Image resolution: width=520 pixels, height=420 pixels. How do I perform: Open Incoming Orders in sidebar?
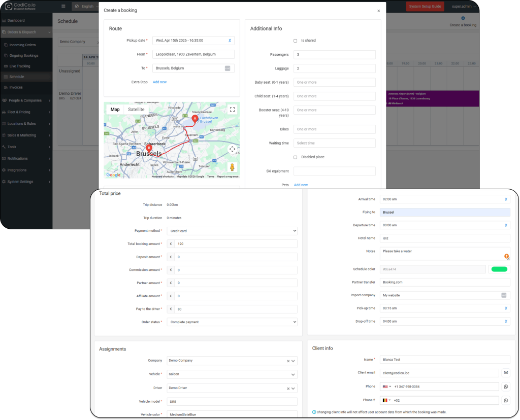[22, 45]
